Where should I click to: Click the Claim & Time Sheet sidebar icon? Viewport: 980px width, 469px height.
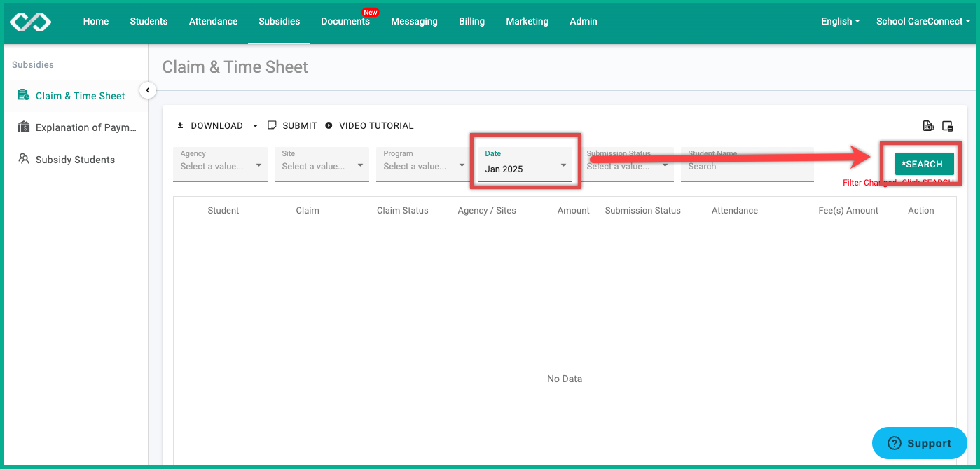[x=23, y=95]
